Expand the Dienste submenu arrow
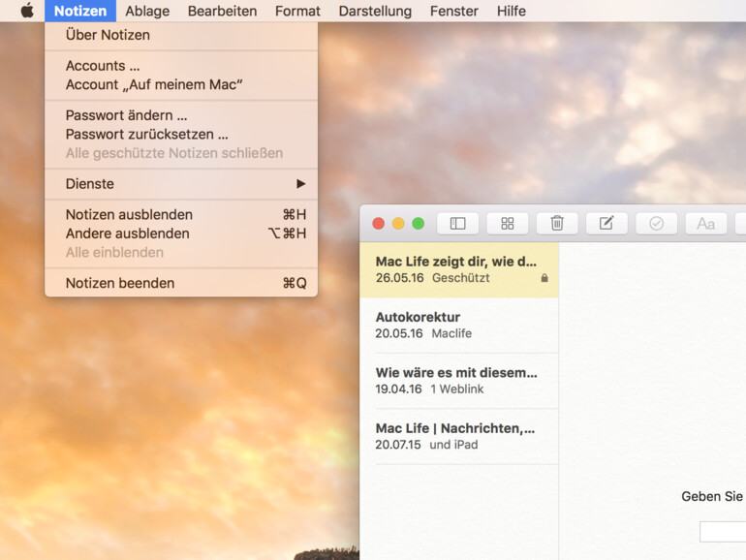Viewport: 746px width, 560px height. click(x=300, y=184)
